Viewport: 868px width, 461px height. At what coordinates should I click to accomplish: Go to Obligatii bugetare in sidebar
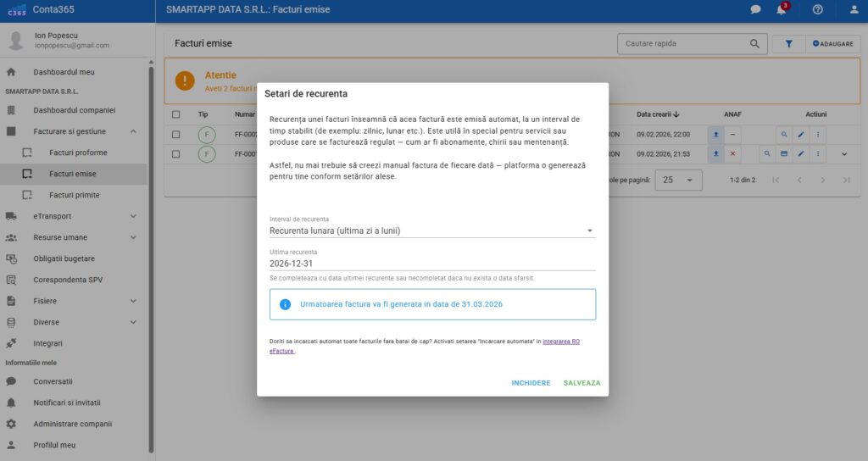click(x=64, y=258)
